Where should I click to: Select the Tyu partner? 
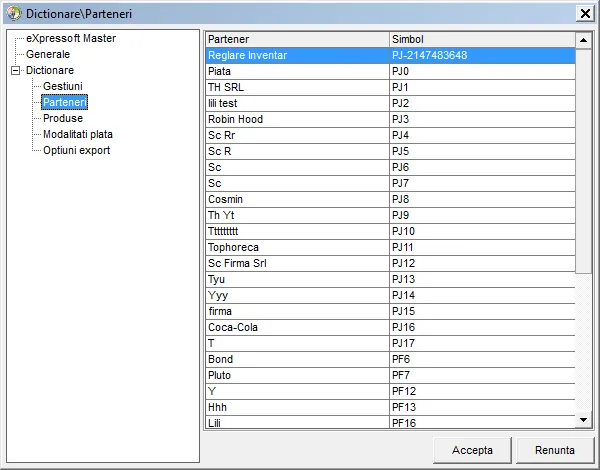coord(297,279)
